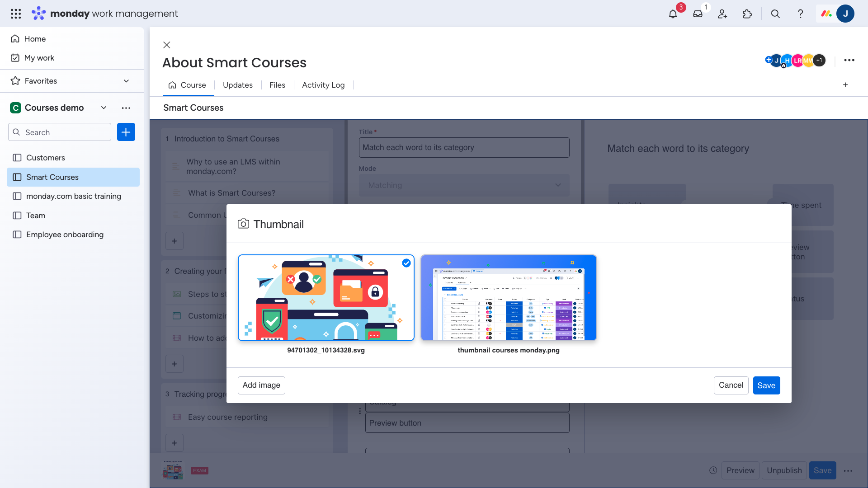Click the drag handle beside Preview button field

tap(360, 411)
